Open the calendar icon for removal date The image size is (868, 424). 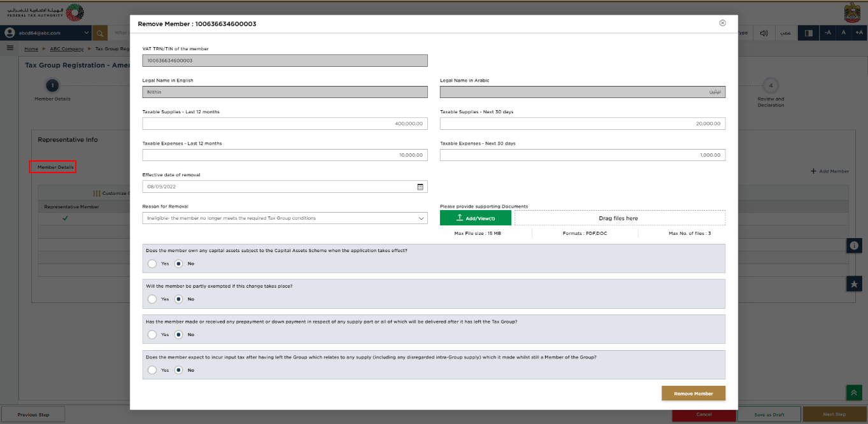point(420,187)
